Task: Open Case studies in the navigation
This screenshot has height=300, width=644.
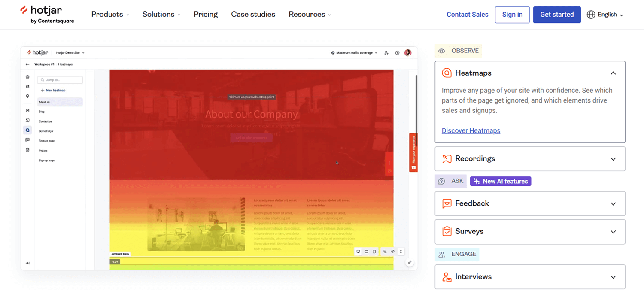Action: 253,14
